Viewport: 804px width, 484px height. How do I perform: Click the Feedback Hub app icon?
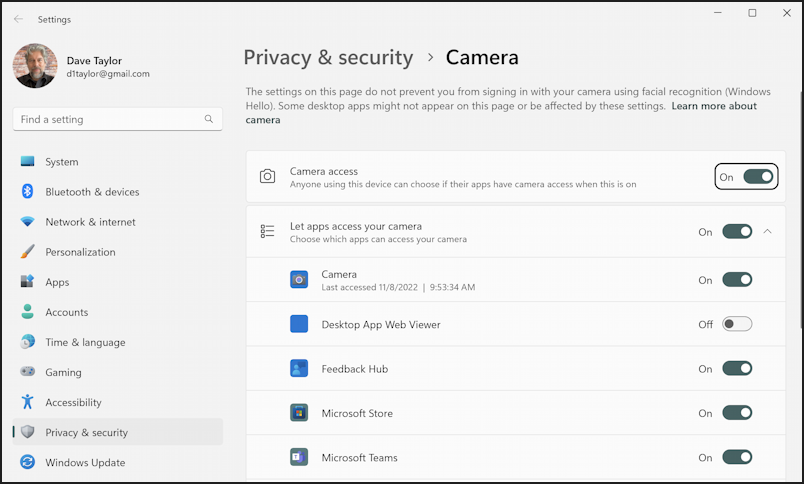[299, 368]
